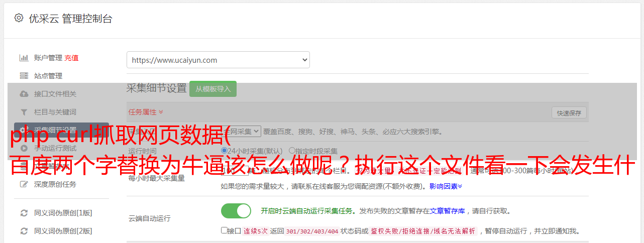Image resolution: width=644 pixels, height=243 pixels.
Task: Click the server icon next to 站点管理
Action: coord(24,76)
